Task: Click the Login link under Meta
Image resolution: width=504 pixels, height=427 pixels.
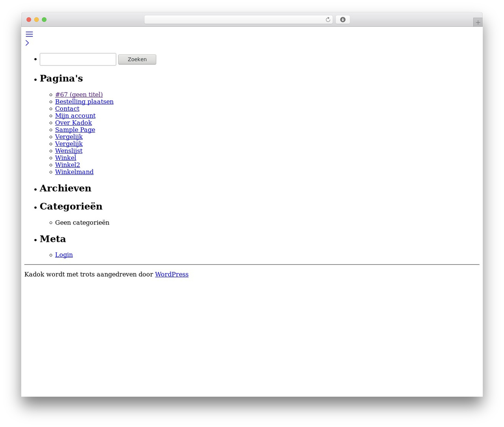Action: tap(64, 255)
